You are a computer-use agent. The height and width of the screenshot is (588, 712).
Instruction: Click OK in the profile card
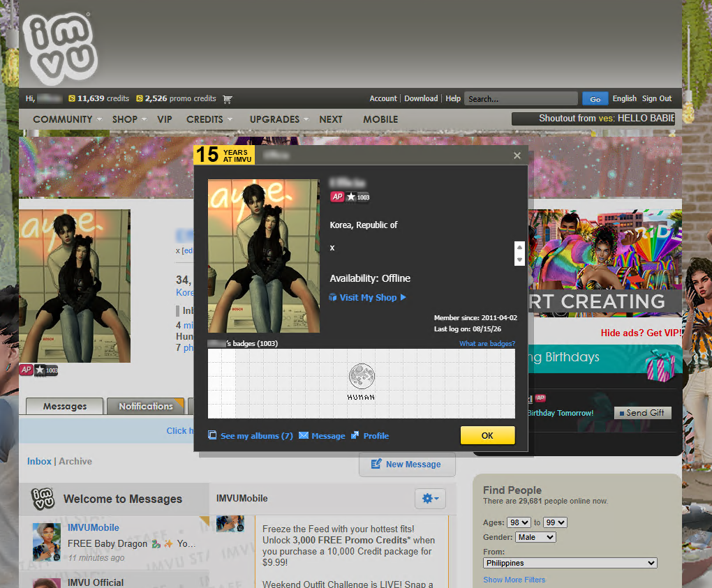487,435
